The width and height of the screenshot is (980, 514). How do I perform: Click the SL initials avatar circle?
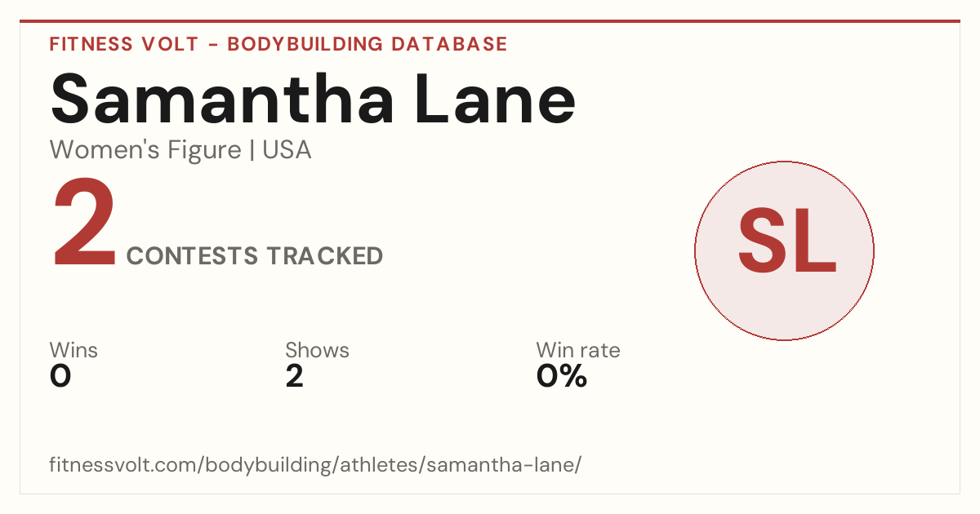tap(784, 250)
